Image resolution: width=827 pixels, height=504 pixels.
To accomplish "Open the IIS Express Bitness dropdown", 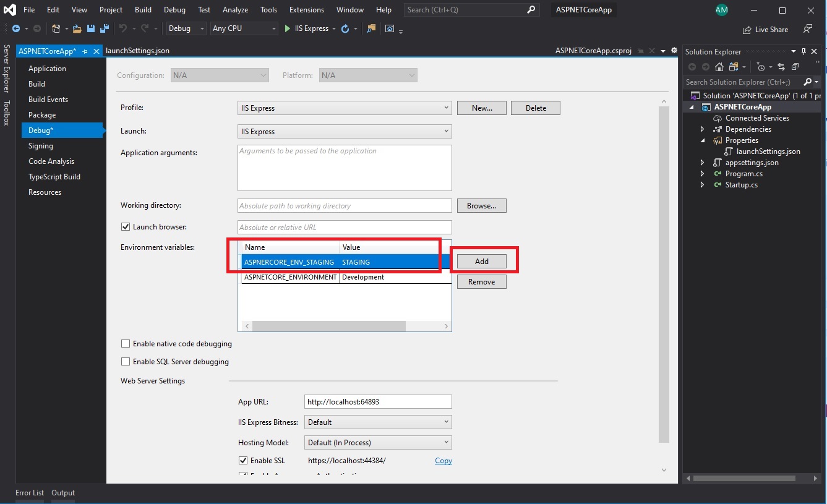I will point(378,422).
